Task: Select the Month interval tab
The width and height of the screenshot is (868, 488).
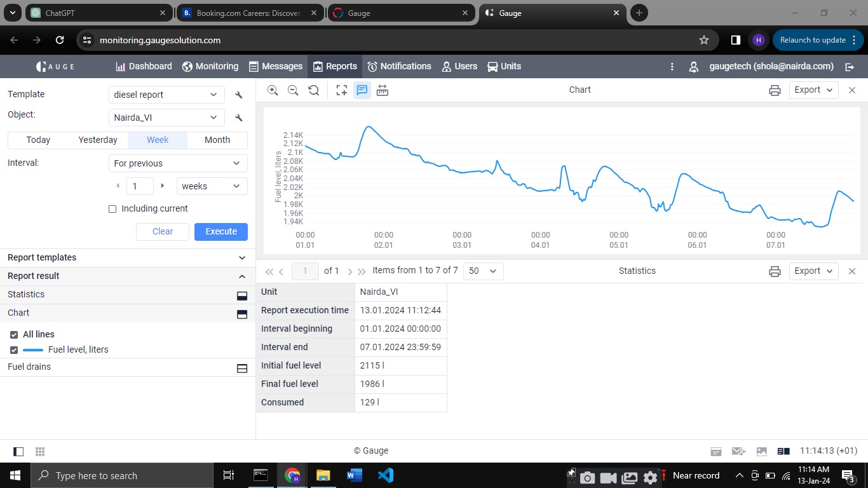Action: coord(217,140)
